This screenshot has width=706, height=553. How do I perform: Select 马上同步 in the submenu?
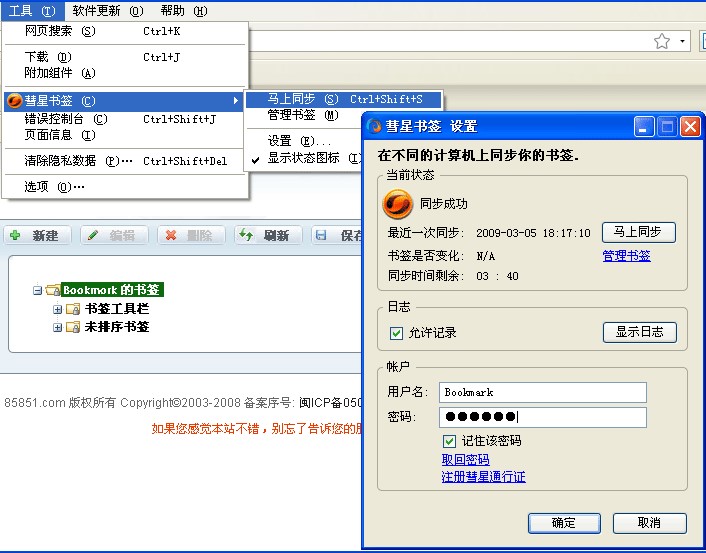344,99
